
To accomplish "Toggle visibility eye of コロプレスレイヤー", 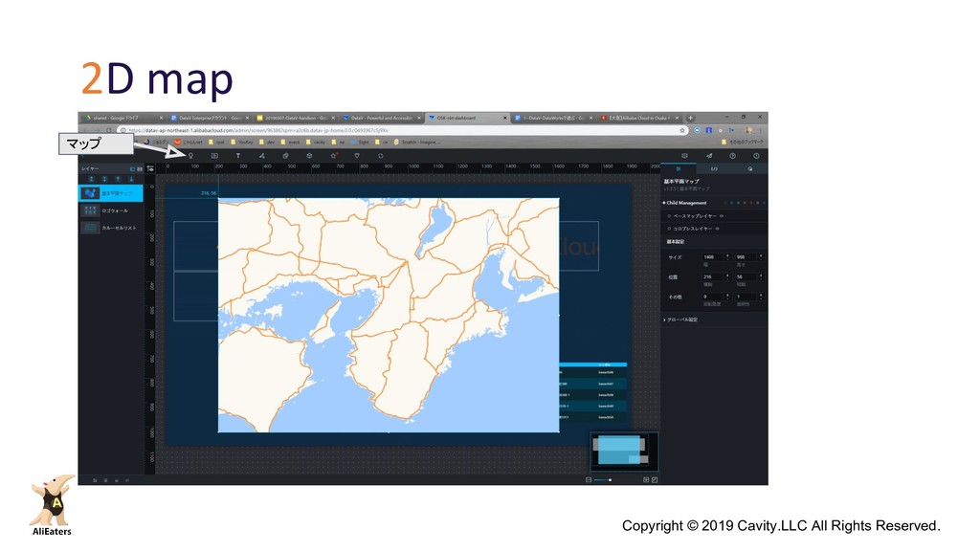I will [x=717, y=229].
